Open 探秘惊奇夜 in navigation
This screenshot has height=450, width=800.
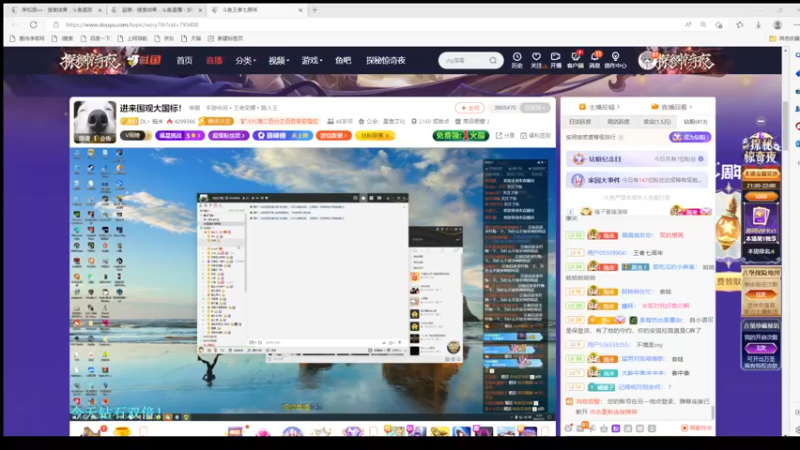click(386, 60)
